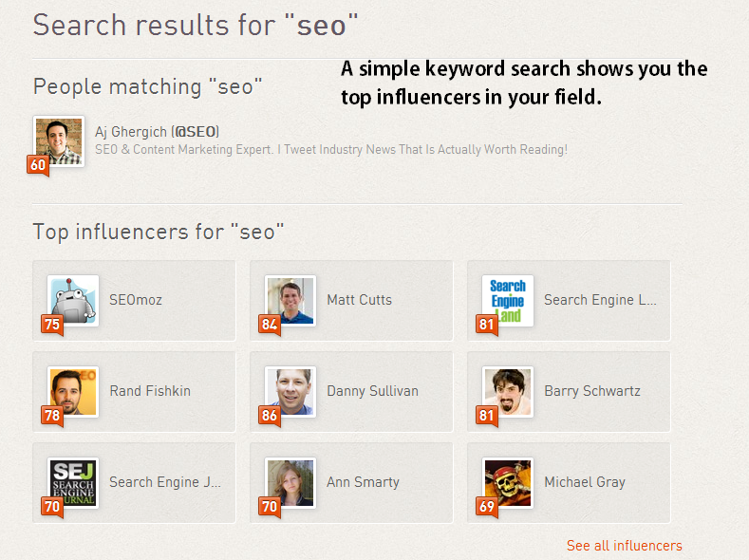Select the SEOmoz name link
Image resolution: width=749 pixels, height=560 pixels.
[136, 300]
